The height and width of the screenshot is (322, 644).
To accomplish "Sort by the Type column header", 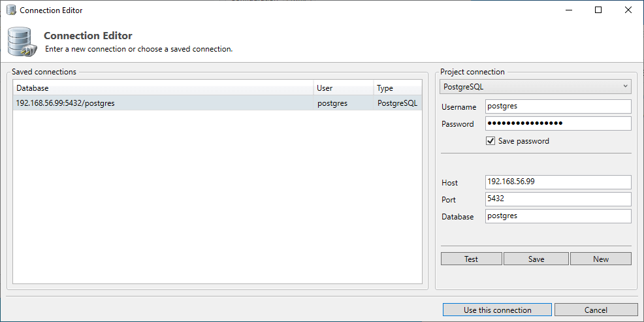I will 396,88.
